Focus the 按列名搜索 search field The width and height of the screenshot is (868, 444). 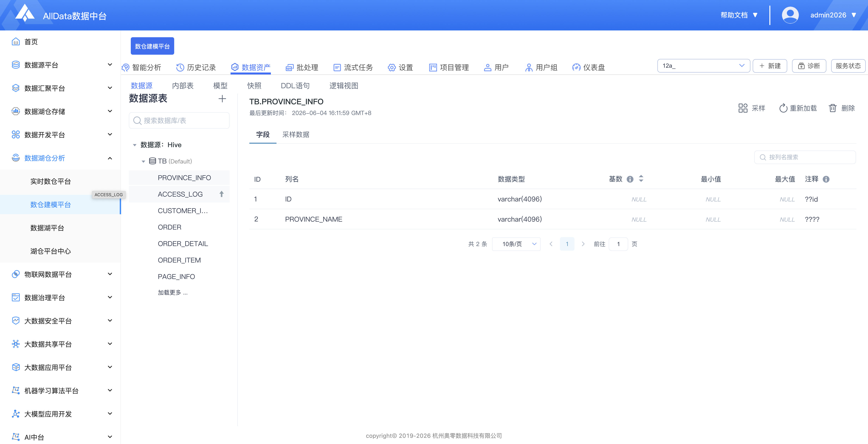[x=805, y=157]
